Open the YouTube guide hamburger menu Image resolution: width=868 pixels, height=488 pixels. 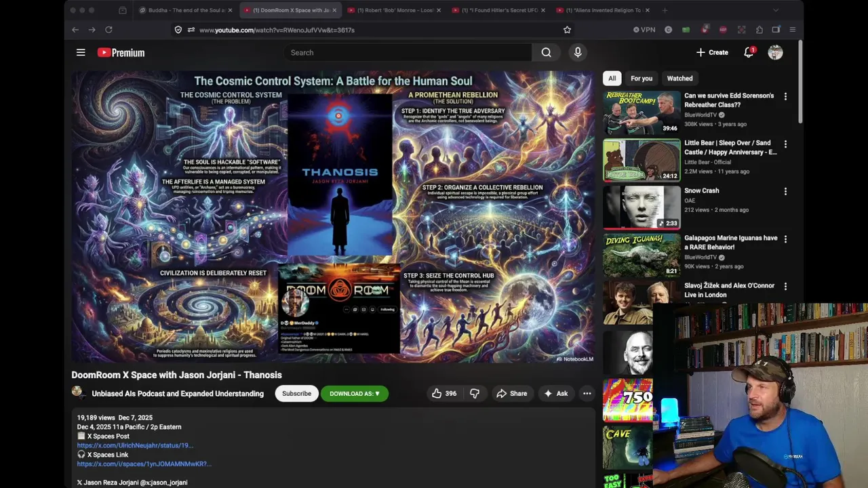[x=81, y=52]
